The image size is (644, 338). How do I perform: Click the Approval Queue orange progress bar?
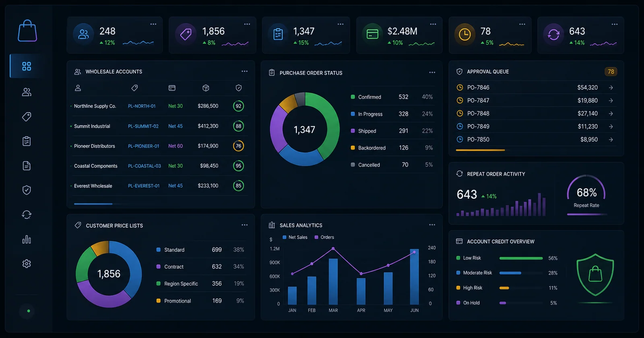pyautogui.click(x=480, y=150)
